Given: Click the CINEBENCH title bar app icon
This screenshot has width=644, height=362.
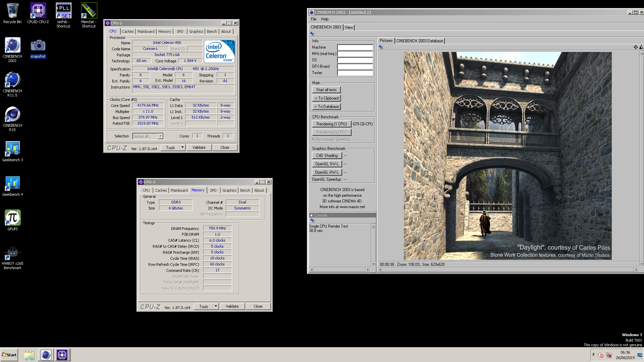Looking at the screenshot, I should pos(312,12).
